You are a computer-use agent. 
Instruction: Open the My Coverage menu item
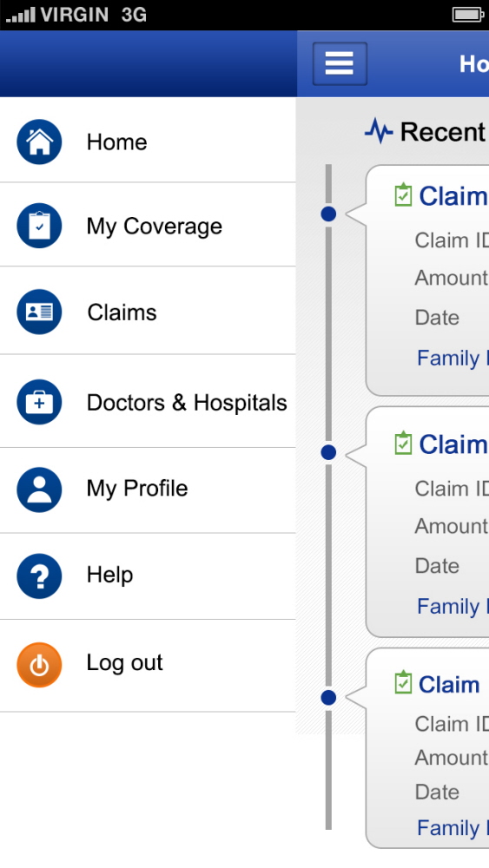[x=148, y=225]
